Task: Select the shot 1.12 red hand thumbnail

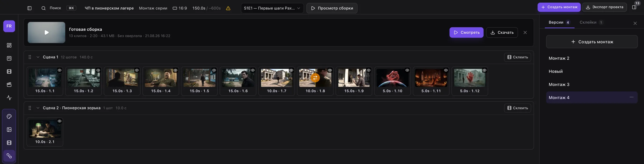Action: click(470, 78)
